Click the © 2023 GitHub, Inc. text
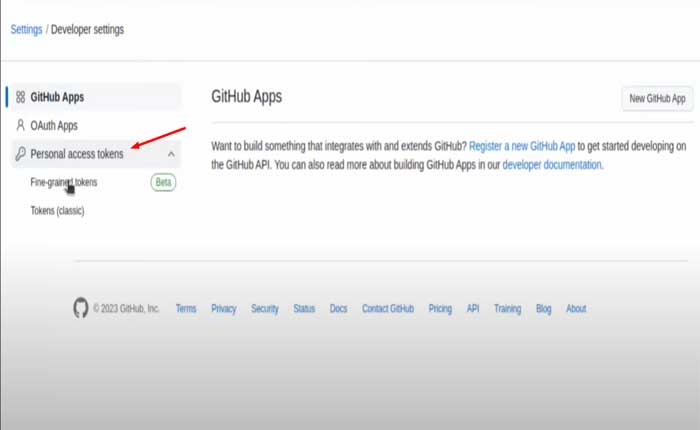Viewport: 700px width, 430px height. [126, 309]
